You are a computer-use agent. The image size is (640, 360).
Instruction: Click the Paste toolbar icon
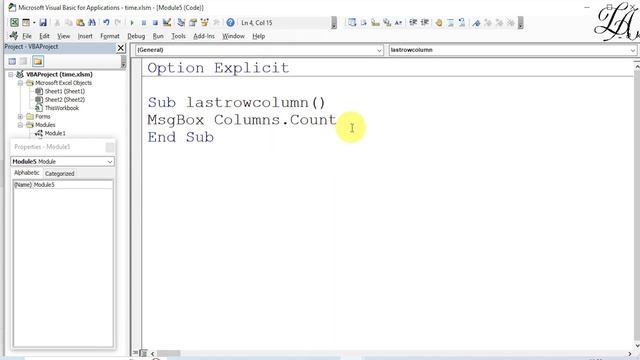tap(80, 22)
